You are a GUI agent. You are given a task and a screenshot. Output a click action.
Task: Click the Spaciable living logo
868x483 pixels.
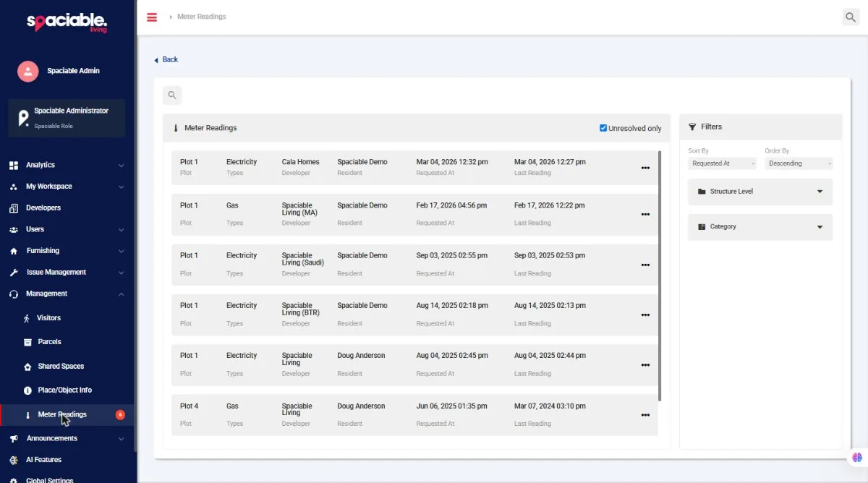pyautogui.click(x=67, y=23)
